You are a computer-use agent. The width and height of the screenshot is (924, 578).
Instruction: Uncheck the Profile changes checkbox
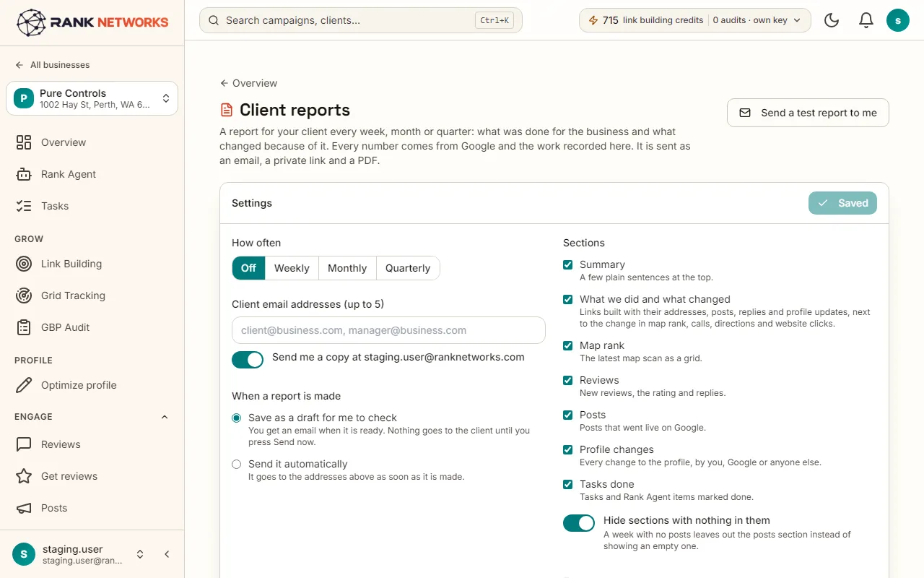(x=568, y=449)
